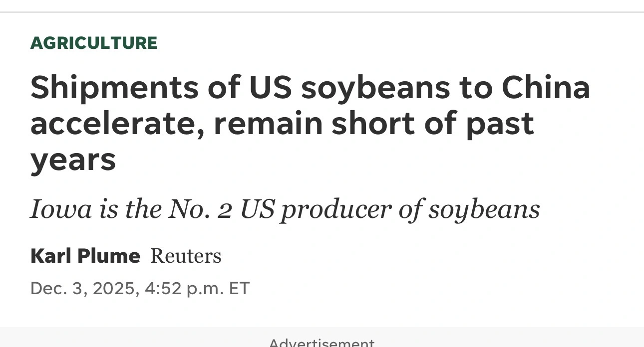The width and height of the screenshot is (644, 347).
Task: Click the word "years" ending the headline
Action: tap(73, 160)
